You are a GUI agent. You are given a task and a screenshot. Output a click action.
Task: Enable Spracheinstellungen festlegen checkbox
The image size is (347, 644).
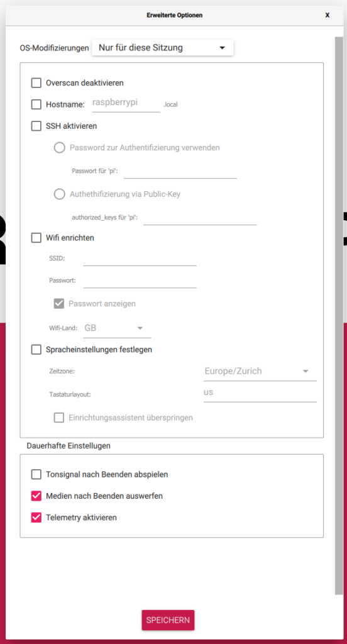[x=36, y=350]
